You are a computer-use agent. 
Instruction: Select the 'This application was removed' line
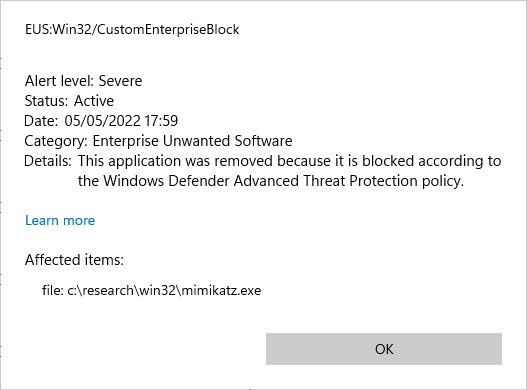pos(289,161)
